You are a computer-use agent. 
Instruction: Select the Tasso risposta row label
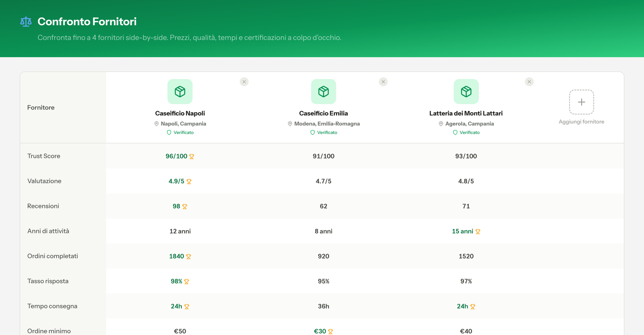48,281
